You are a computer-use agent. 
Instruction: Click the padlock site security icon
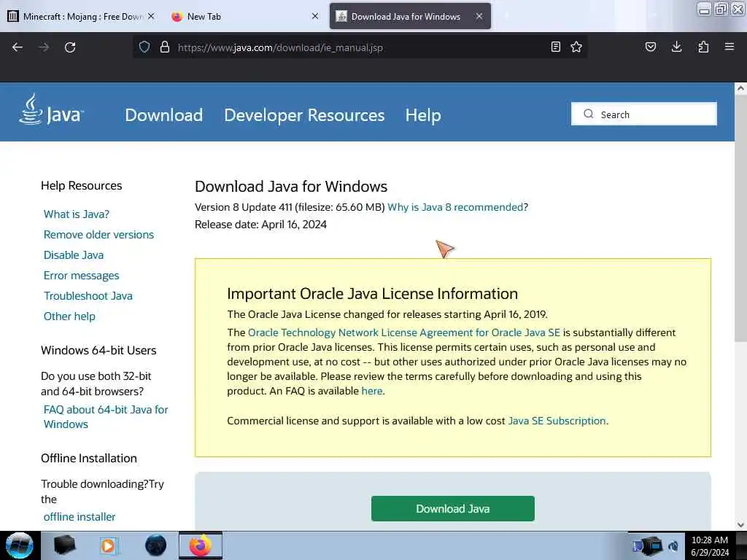tap(165, 47)
